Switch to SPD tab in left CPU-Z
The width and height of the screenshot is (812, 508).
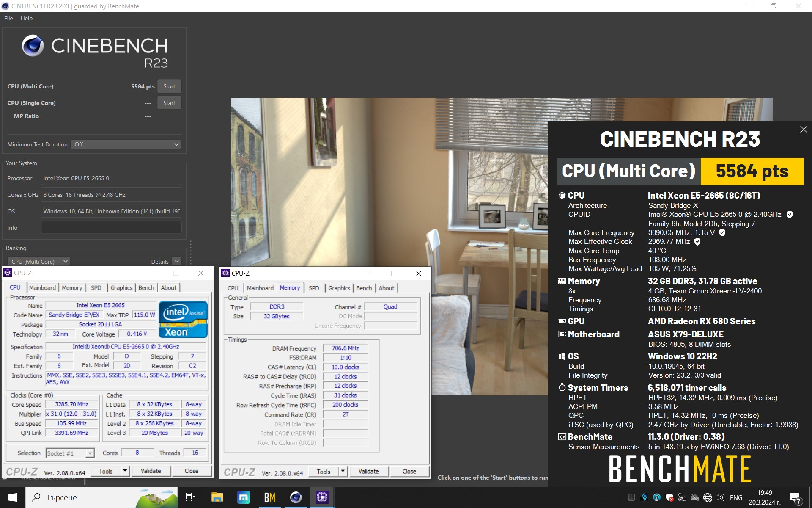point(96,288)
